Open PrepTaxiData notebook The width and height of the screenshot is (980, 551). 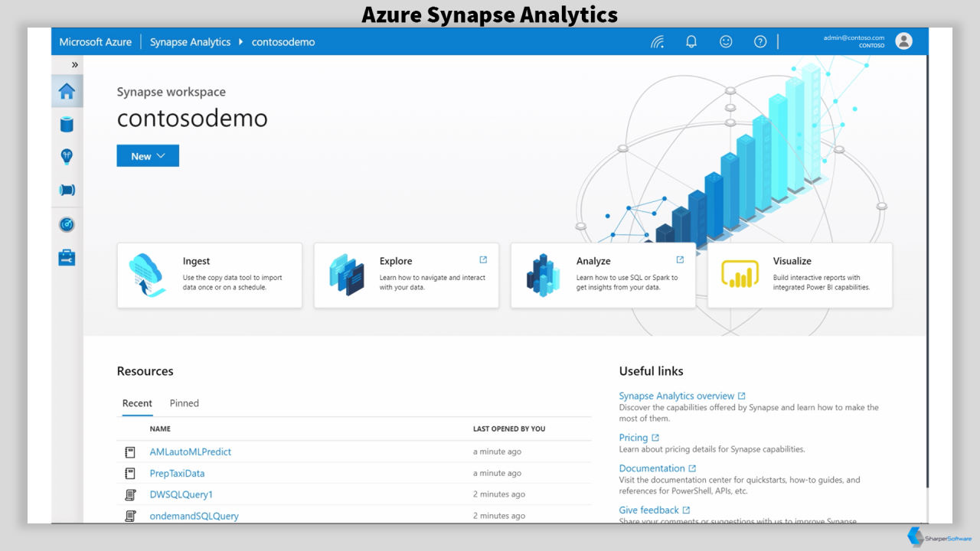point(177,473)
